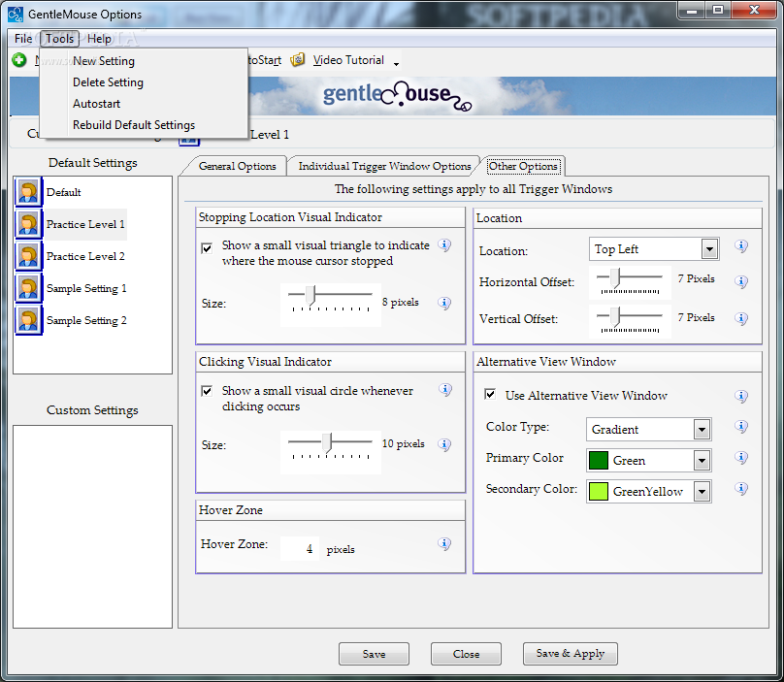Click the Practice Level 1 avatar icon
784x682 pixels.
[28, 224]
